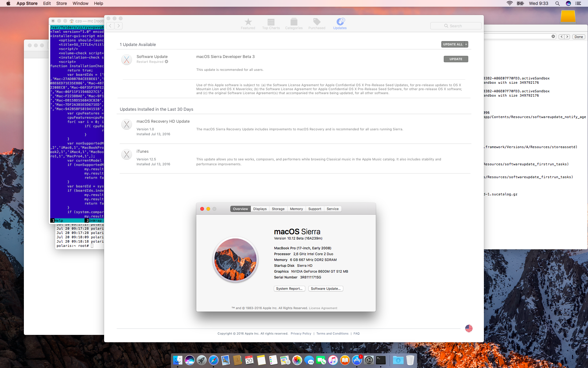Click the System Report button
This screenshot has height=368, width=588.
tap(289, 289)
